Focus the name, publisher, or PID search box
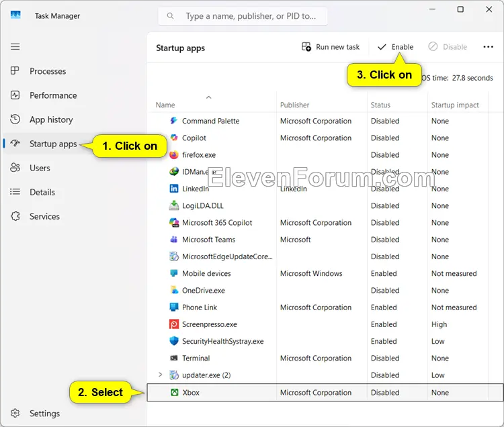 [243, 15]
